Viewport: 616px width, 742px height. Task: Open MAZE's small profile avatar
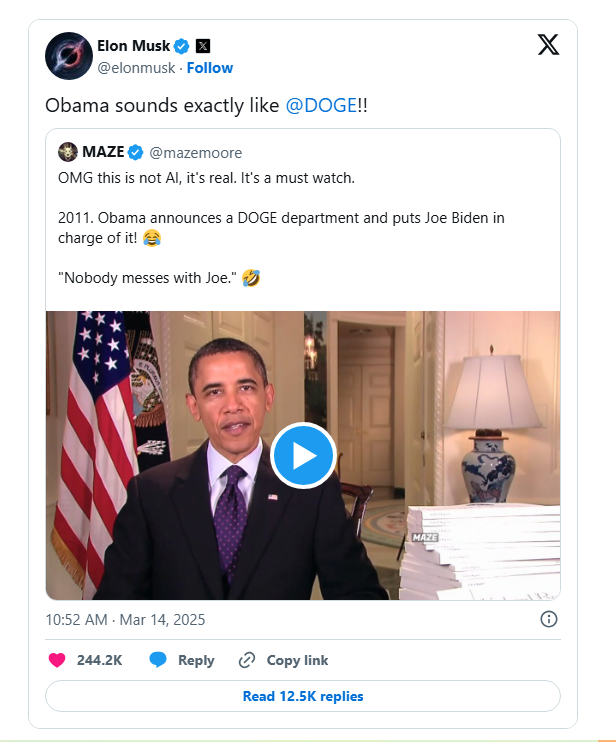click(x=68, y=152)
